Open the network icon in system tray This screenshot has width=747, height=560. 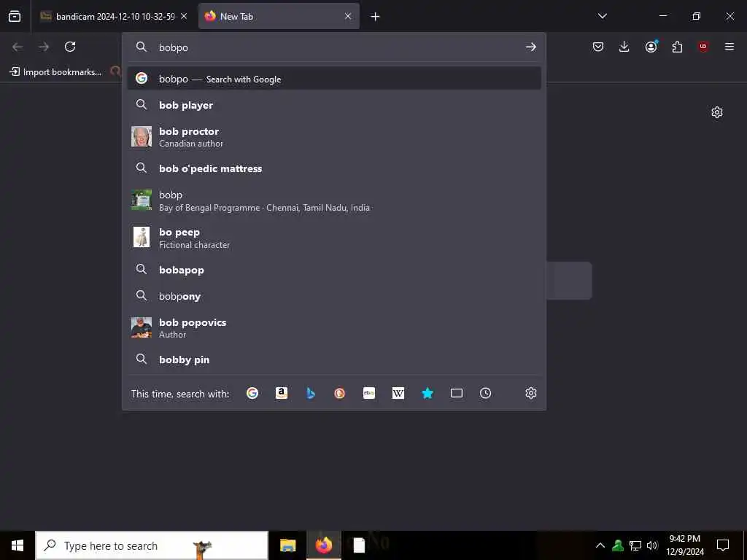(635, 545)
